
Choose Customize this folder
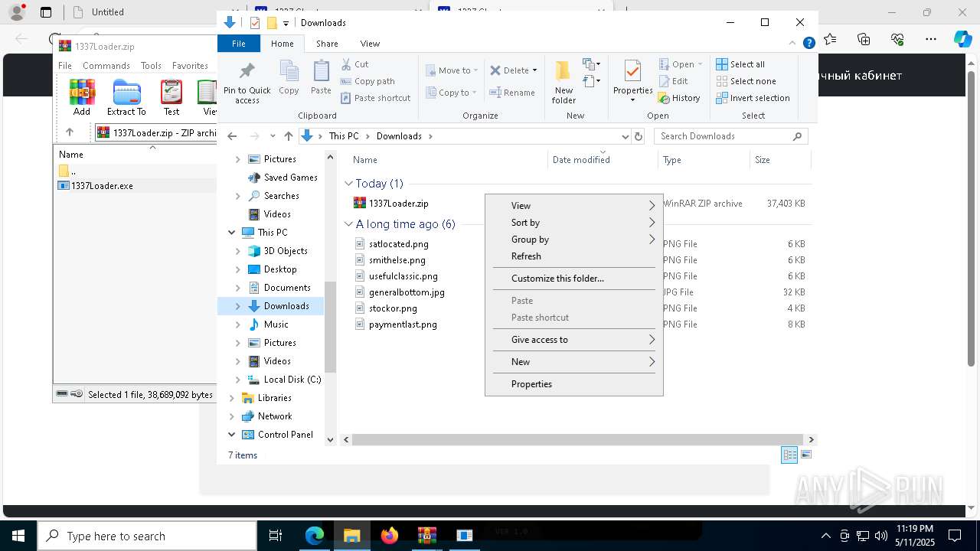click(x=574, y=279)
